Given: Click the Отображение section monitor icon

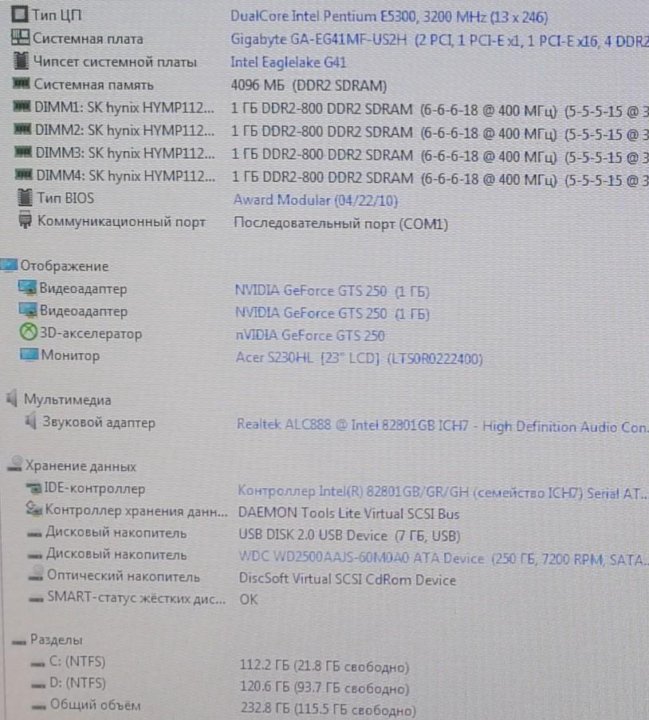Looking at the screenshot, I should coord(9,265).
